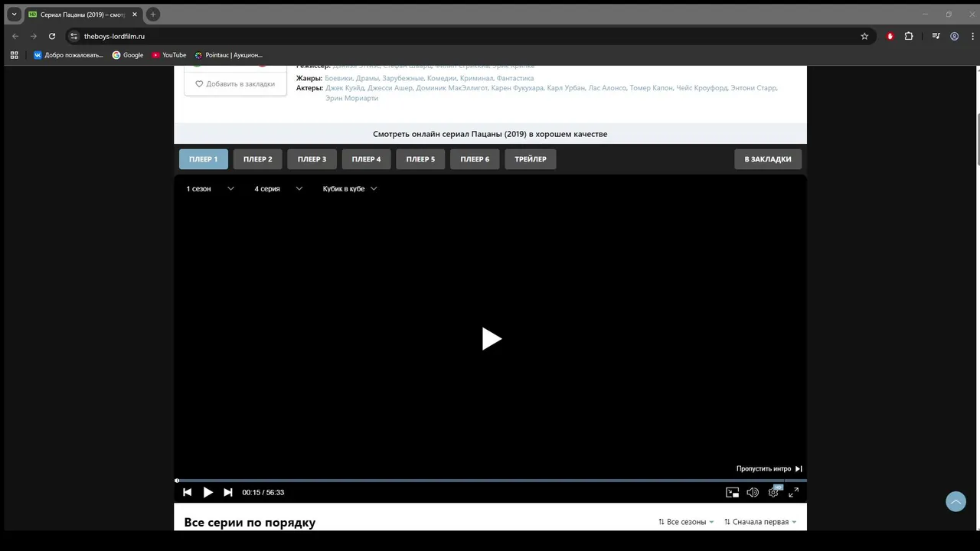Switch to ПЛЕЕР 6 tab

click(475, 159)
